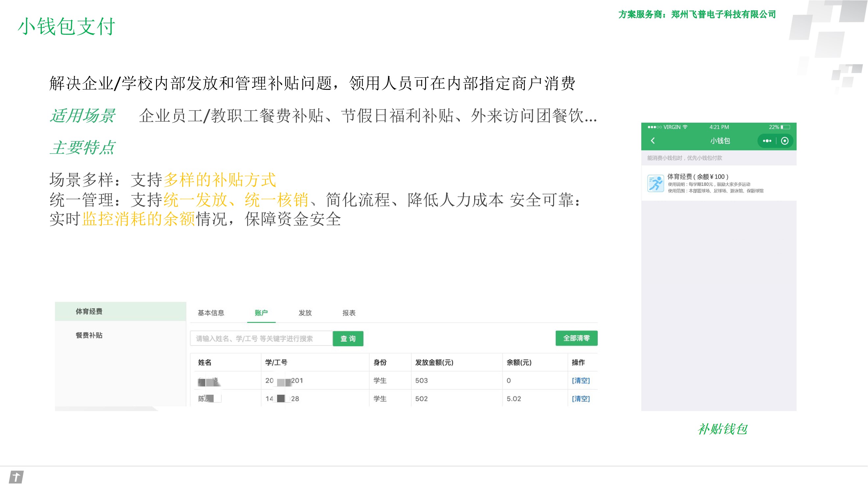Screen dimensions: 868x488
Task: Click the T logo icon at bottom left
Action: [x=16, y=477]
